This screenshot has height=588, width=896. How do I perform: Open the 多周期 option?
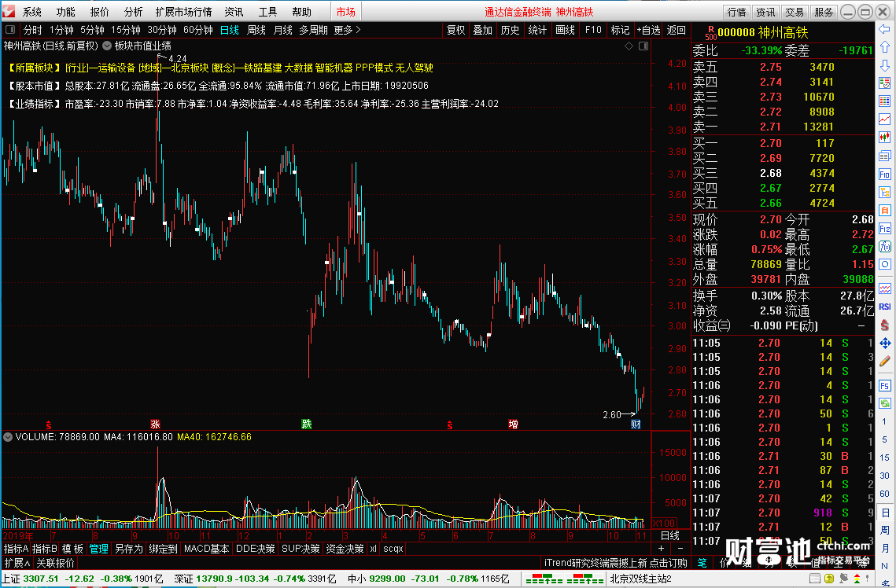point(313,30)
